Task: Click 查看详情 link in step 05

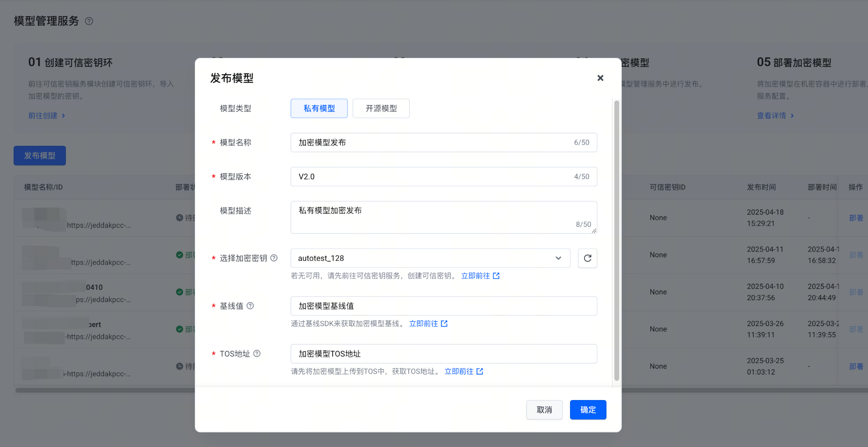Action: [x=771, y=115]
